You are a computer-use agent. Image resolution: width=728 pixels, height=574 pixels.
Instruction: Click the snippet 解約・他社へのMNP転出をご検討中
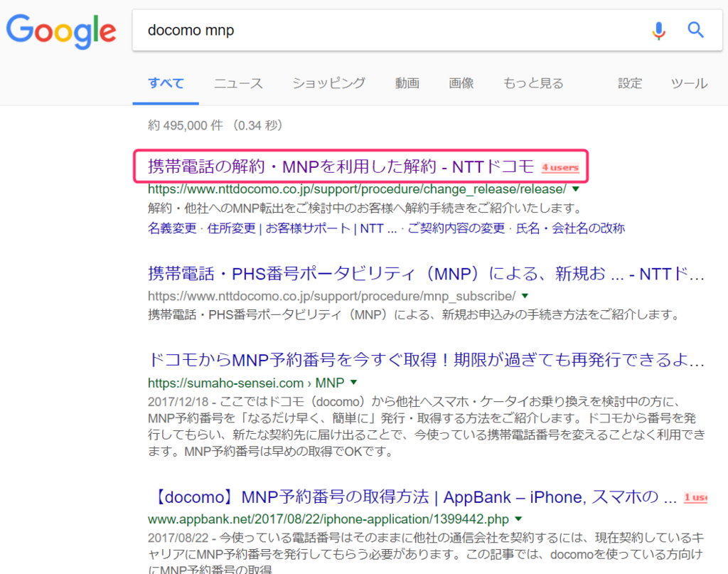(x=365, y=208)
